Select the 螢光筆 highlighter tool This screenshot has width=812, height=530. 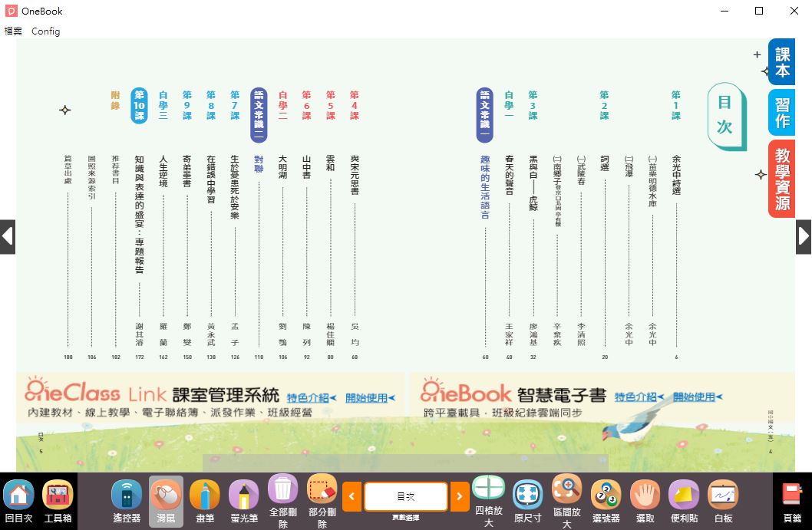point(244,501)
